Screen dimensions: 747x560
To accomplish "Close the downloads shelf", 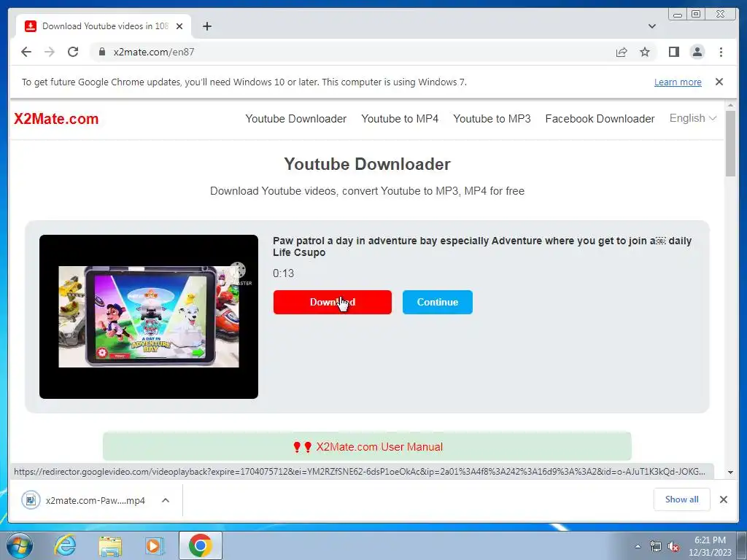I will point(723,499).
